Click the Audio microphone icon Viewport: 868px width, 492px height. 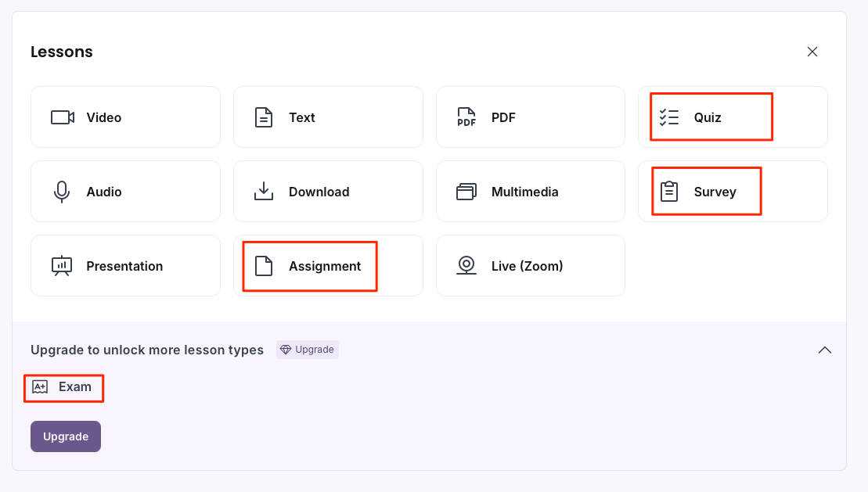[x=62, y=191]
